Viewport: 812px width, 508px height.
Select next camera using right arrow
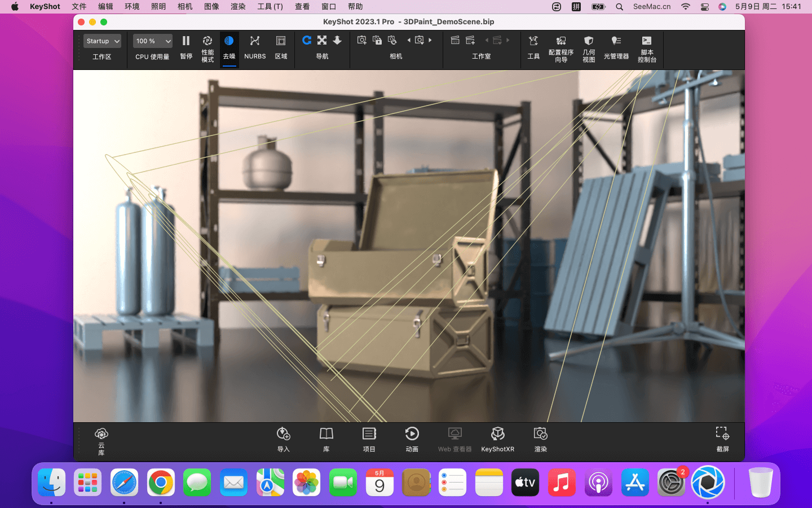tap(430, 41)
